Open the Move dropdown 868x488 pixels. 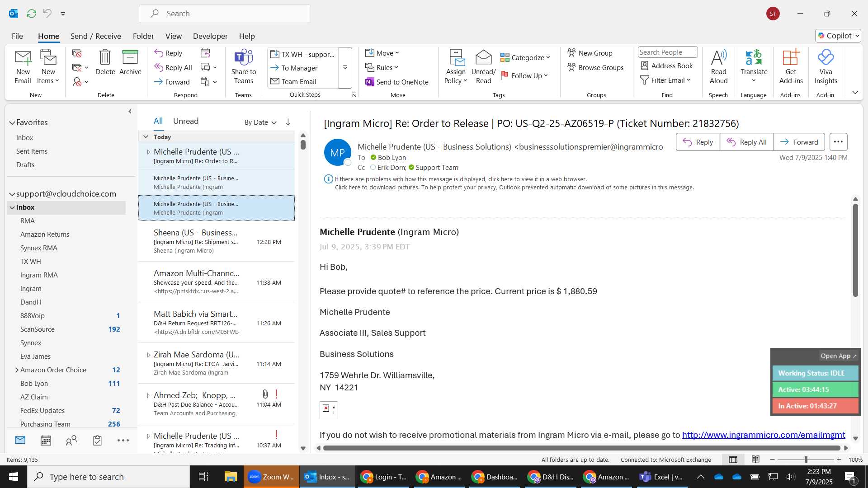point(382,53)
